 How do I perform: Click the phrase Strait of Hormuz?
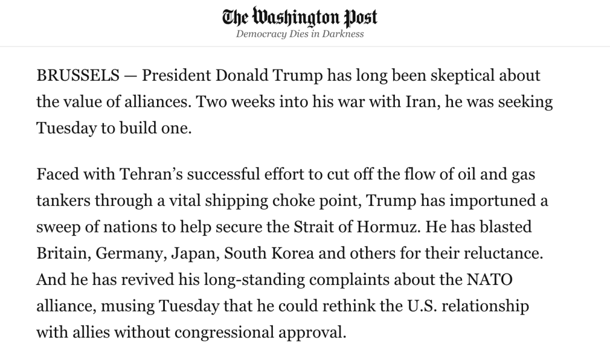[357, 227]
